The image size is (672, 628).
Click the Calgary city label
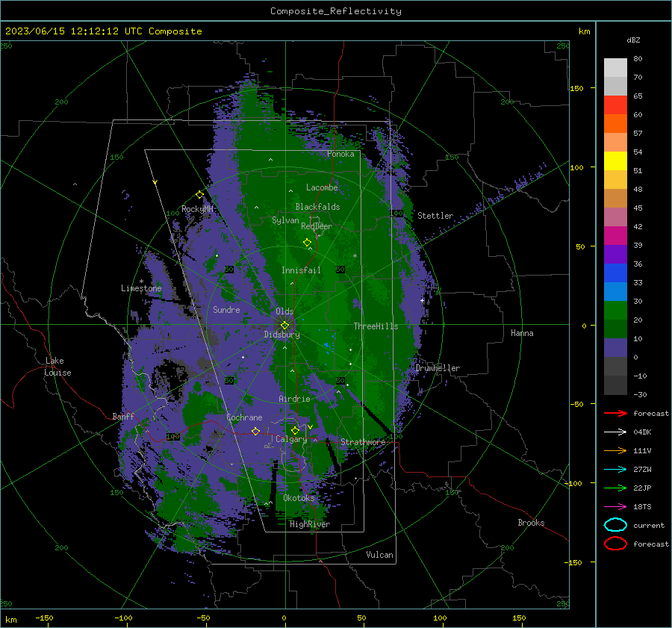291,439
